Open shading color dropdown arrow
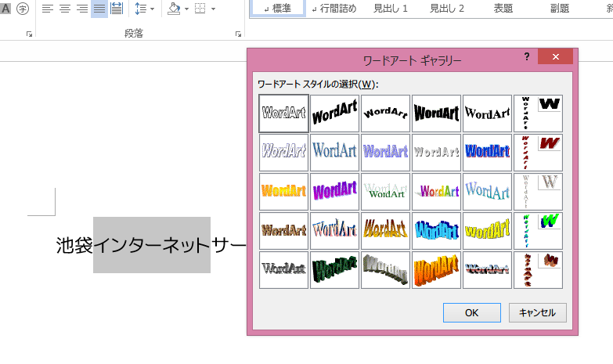Image resolution: width=613 pixels, height=364 pixels. tap(186, 9)
